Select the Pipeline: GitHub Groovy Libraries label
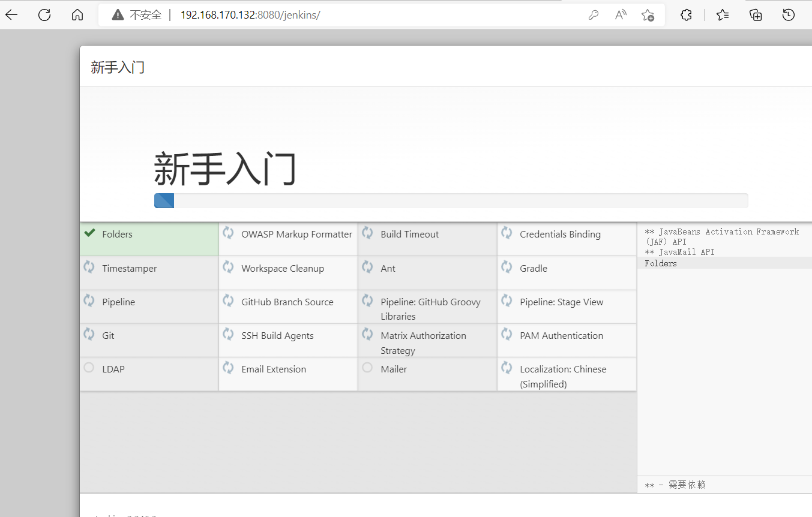Screen dimensions: 812x517 431,309
